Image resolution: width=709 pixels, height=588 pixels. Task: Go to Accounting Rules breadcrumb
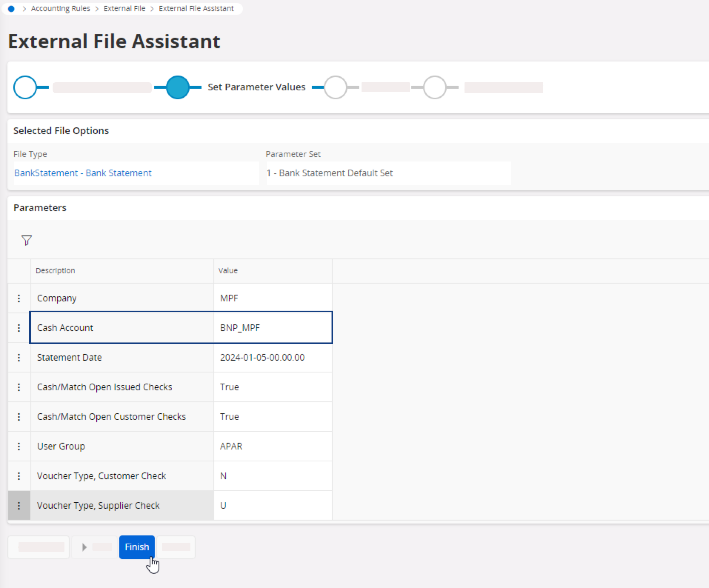[x=60, y=9]
